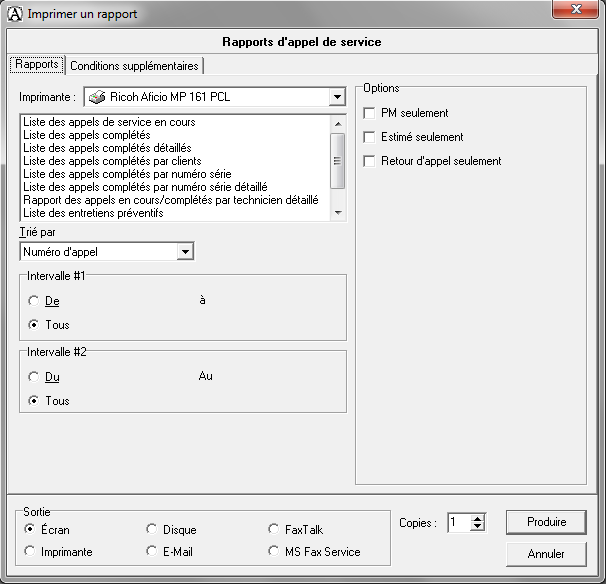Click the application icon in the title bar
This screenshot has width=606, height=584.
coord(15,14)
